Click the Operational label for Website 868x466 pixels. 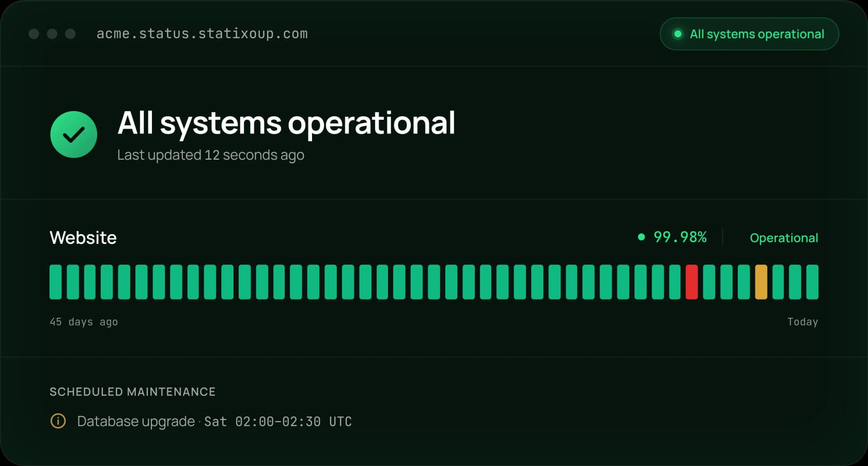[x=784, y=238]
